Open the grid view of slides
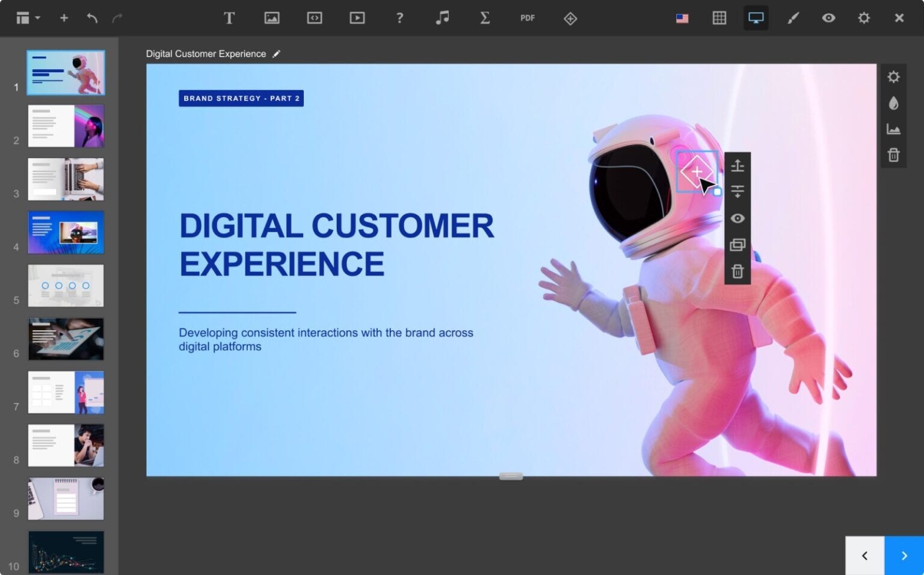Screen dimensions: 924x575 (719, 18)
